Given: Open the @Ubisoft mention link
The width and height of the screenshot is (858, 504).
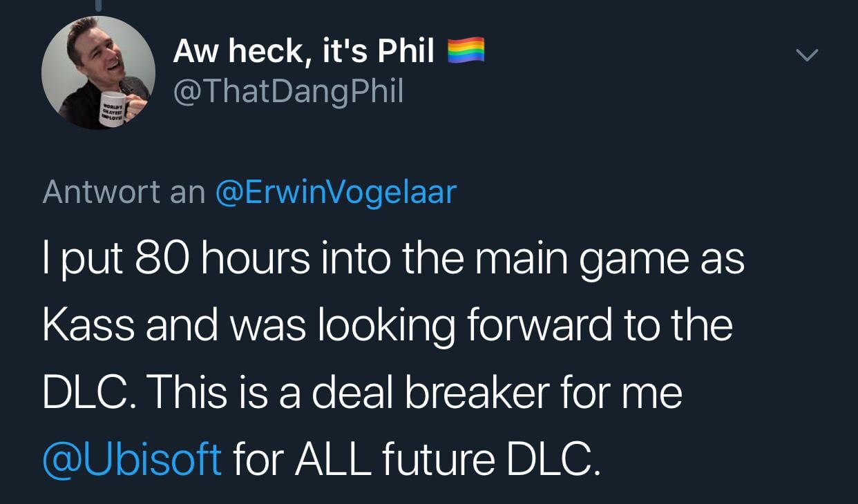Looking at the screenshot, I should pos(132,458).
